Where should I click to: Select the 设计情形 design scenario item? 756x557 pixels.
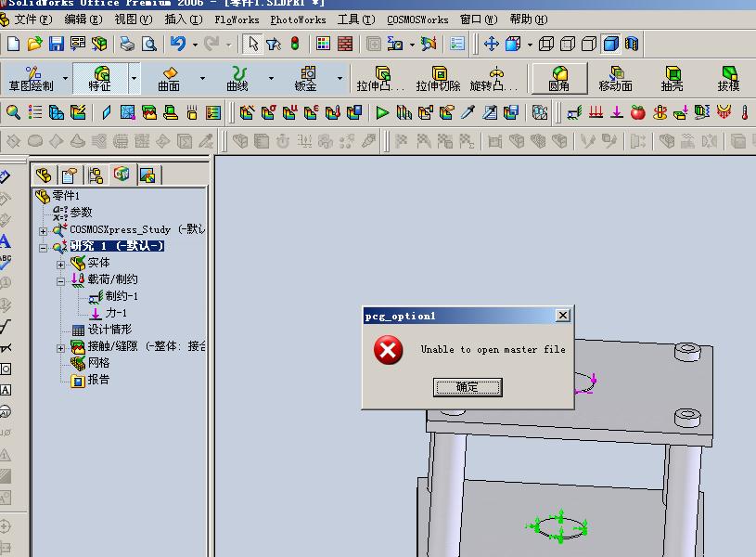pyautogui.click(x=101, y=330)
